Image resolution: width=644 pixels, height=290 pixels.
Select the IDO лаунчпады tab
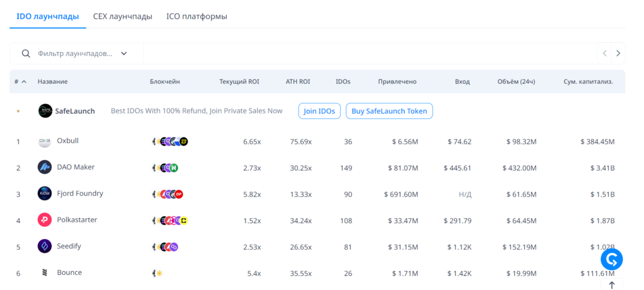click(x=47, y=16)
